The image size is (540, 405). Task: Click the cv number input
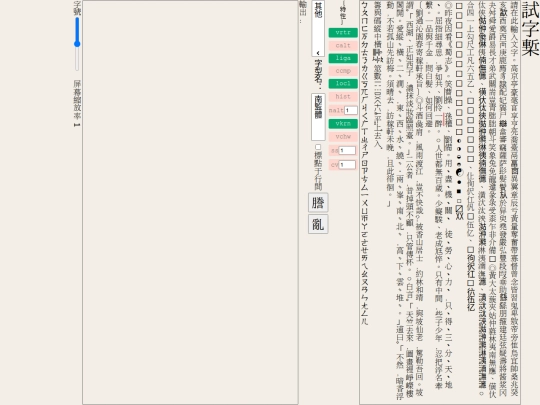point(347,165)
